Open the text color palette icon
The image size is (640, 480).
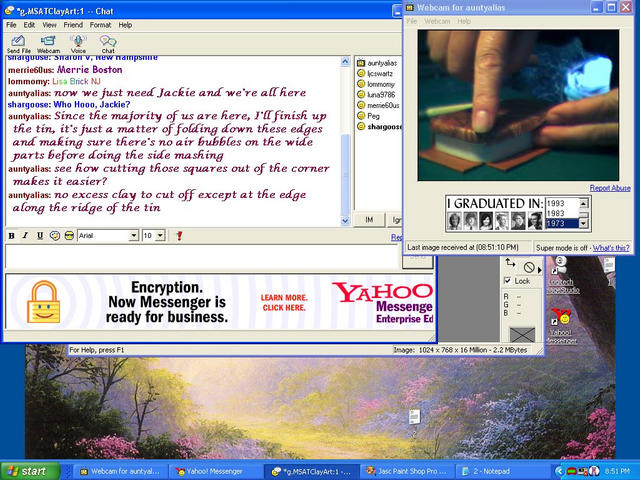(55, 236)
